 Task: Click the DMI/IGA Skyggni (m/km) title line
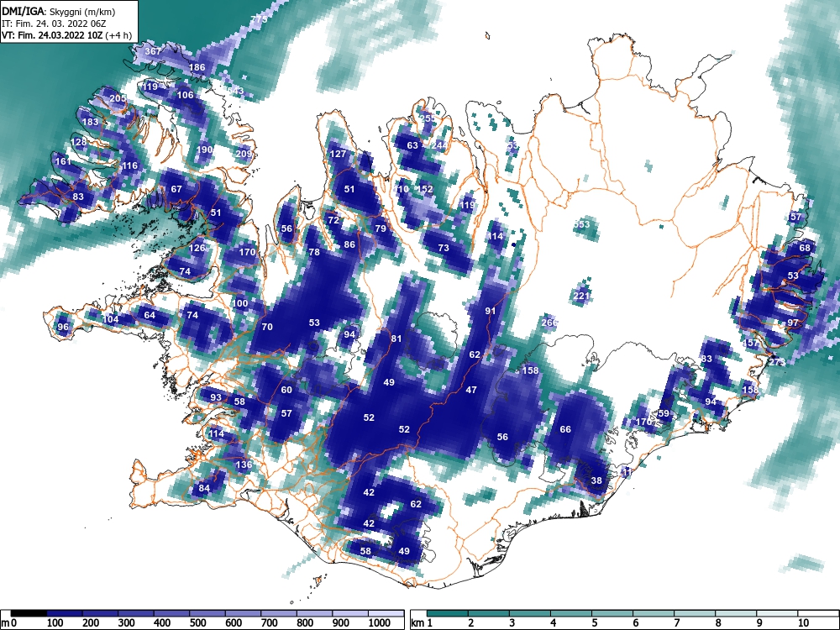pyautogui.click(x=59, y=11)
